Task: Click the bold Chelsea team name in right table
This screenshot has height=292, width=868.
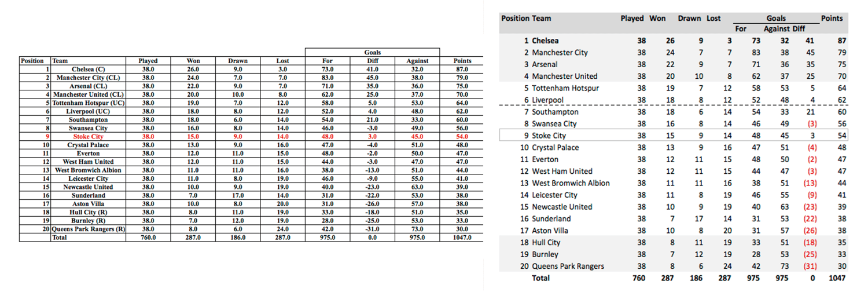Action: tap(545, 41)
